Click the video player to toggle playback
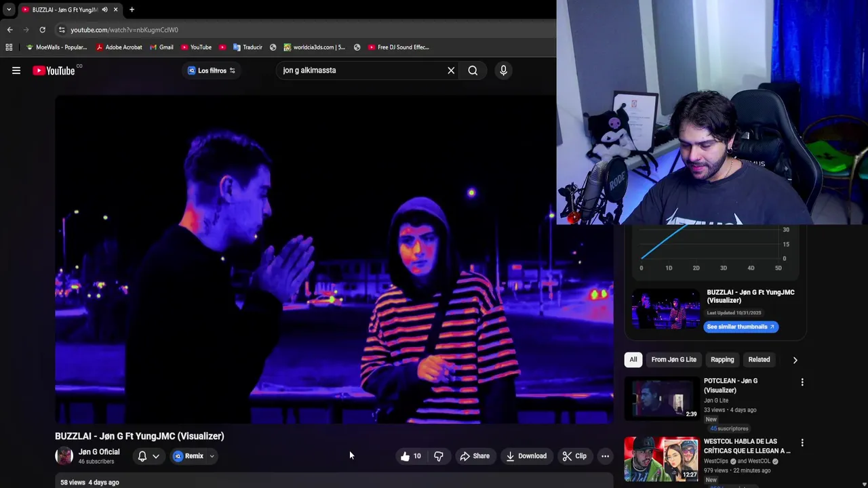The width and height of the screenshot is (868, 488). tap(334, 259)
